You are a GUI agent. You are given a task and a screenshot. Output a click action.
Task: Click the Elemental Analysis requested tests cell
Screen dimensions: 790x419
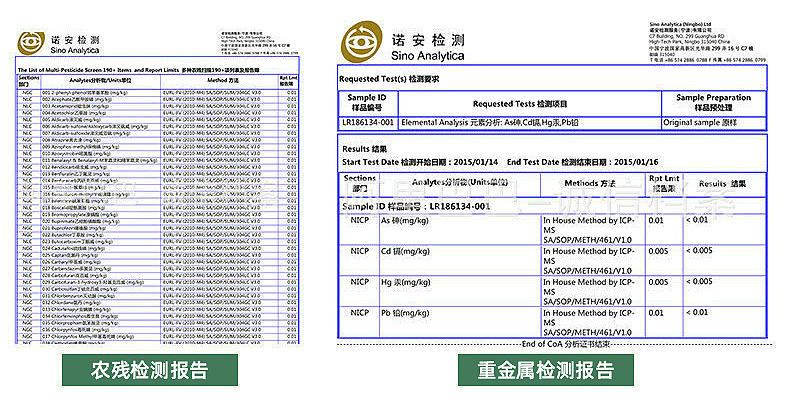pos(490,121)
